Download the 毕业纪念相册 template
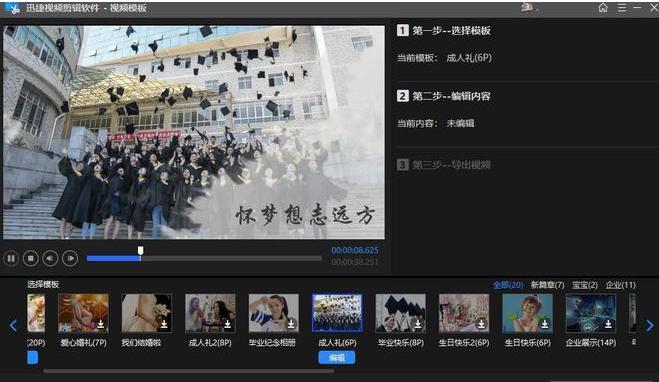This screenshot has height=382, width=659. (291, 324)
